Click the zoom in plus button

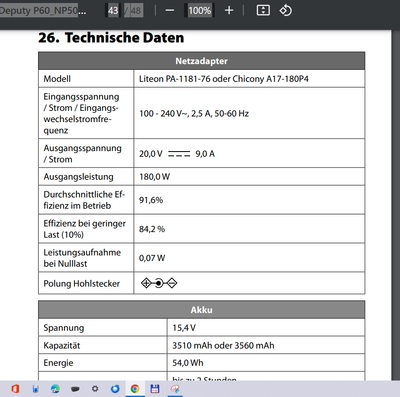[229, 11]
